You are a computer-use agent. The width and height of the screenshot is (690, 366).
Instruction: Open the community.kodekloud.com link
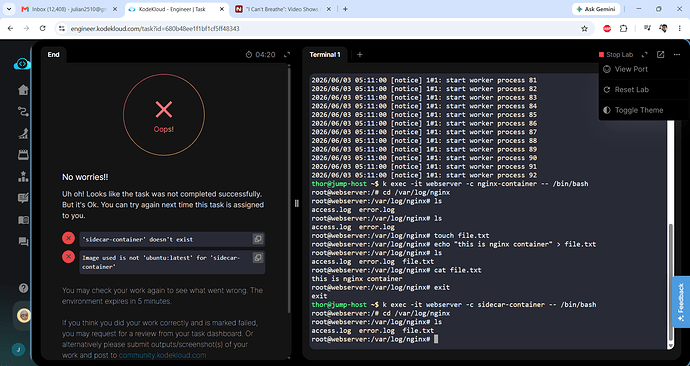point(162,355)
